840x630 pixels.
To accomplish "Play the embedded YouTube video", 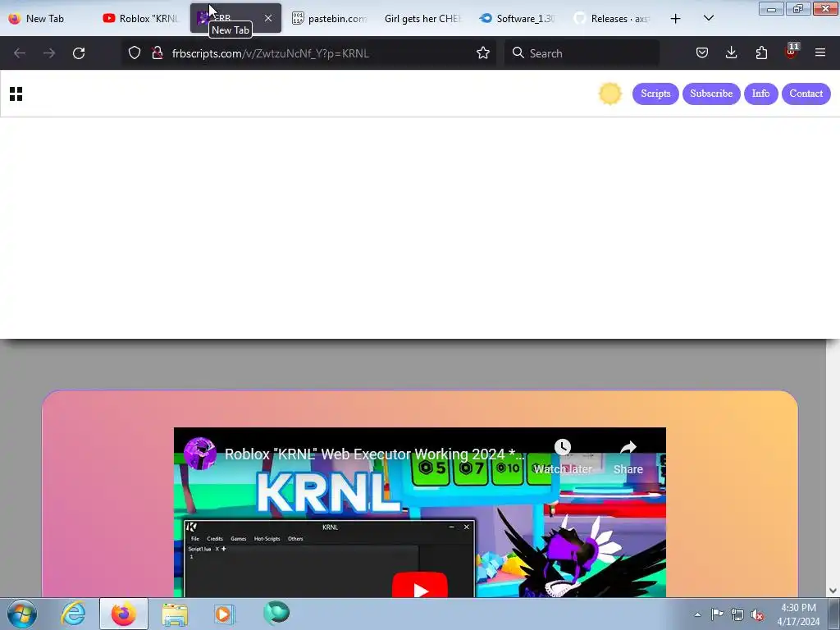I will 420,587.
